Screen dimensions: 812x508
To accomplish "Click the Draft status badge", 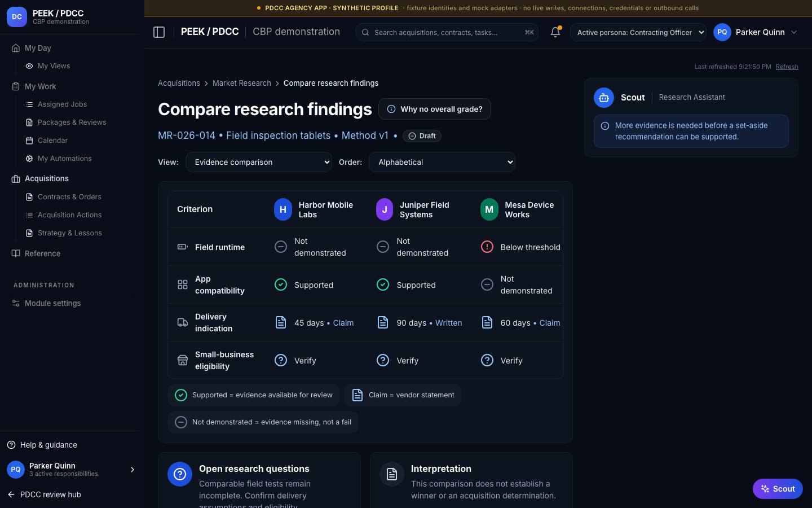I will (x=422, y=136).
